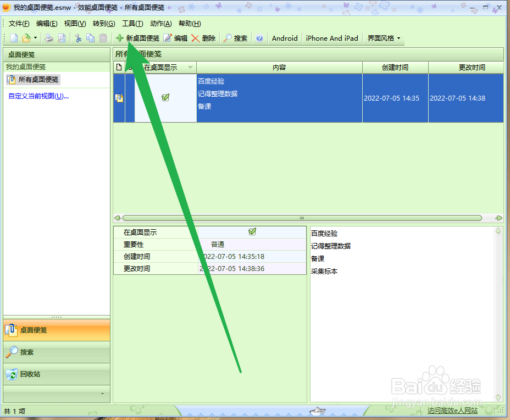Click the app icon in title bar
This screenshot has width=510, height=420.
[x=6, y=7]
